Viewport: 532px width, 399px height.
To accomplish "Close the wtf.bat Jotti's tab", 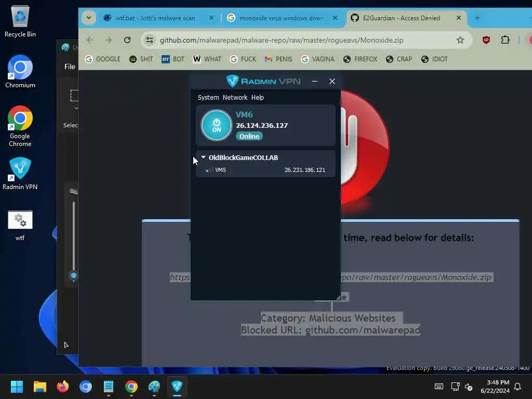I will 211,18.
